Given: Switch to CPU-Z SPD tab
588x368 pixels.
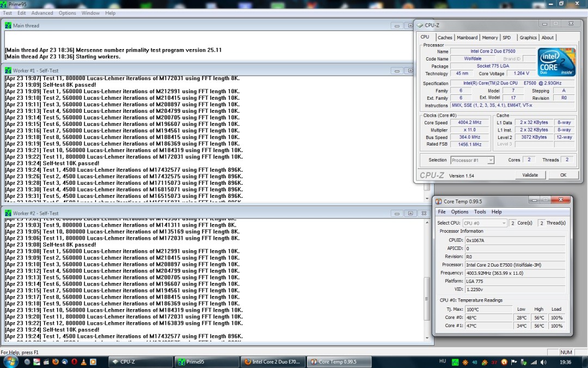Looking at the screenshot, I should [507, 38].
